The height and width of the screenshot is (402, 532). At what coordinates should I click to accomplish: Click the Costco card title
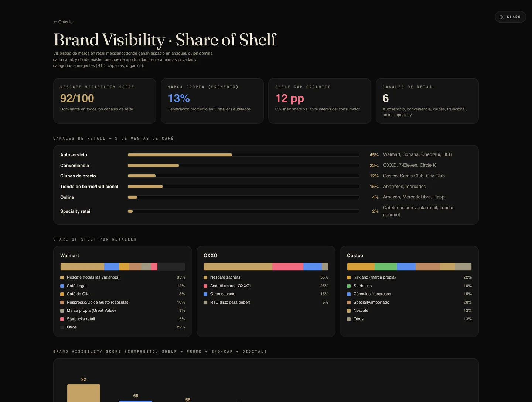pos(355,256)
